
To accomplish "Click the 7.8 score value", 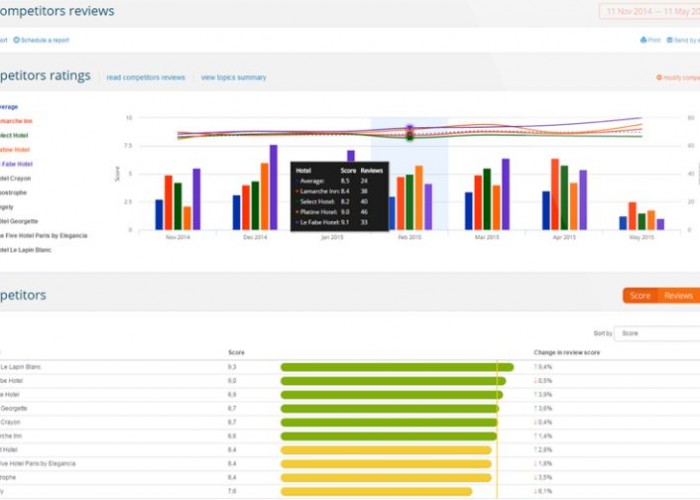I will [x=232, y=492].
